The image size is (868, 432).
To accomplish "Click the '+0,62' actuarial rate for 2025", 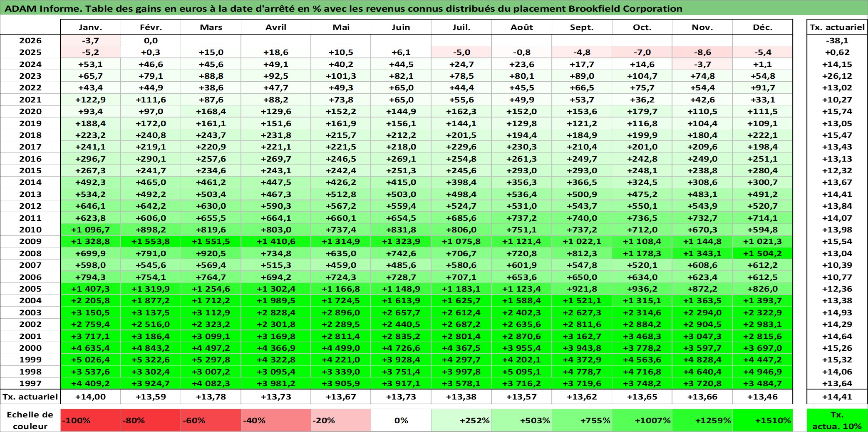I will 837,52.
